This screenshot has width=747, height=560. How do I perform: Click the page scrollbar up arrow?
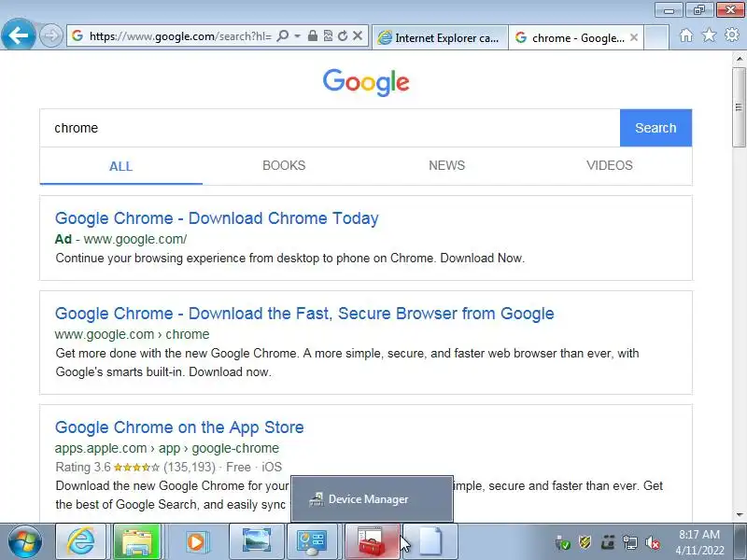(740, 59)
